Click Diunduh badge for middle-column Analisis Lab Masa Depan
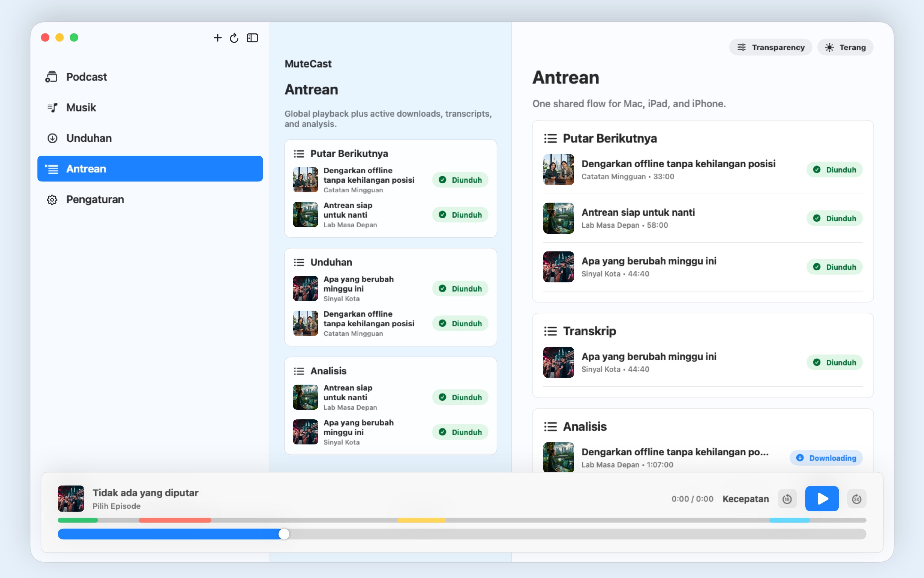This screenshot has height=578, width=924. [460, 397]
